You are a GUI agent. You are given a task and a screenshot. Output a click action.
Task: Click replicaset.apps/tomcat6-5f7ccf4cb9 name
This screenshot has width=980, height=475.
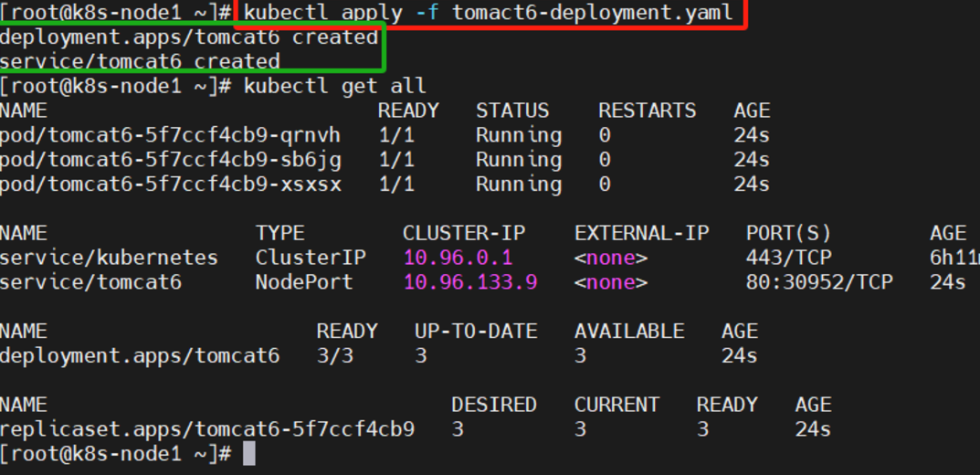coord(207,430)
